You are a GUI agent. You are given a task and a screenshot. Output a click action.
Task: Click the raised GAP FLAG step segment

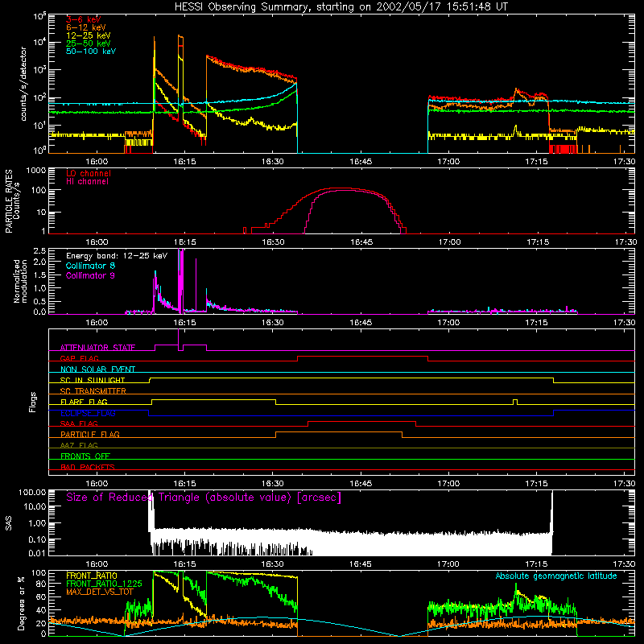[x=363, y=357]
